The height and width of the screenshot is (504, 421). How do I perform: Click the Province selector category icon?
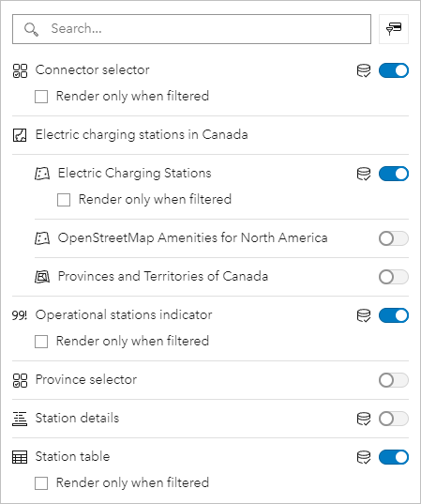[x=20, y=380]
